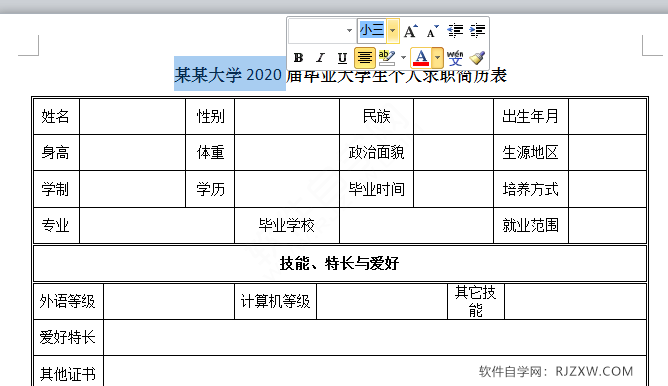Click the table cell labeled 性别
Image resolution: width=668 pixels, height=386 pixels.
(x=210, y=116)
